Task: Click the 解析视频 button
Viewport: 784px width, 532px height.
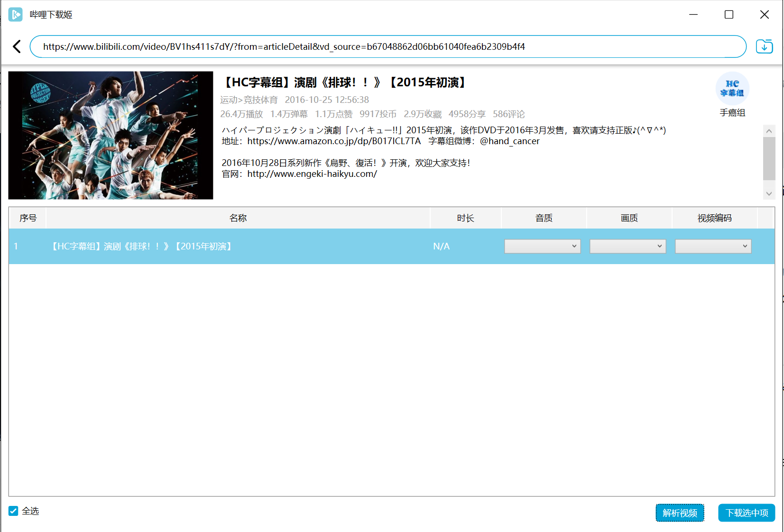Action: click(x=680, y=513)
